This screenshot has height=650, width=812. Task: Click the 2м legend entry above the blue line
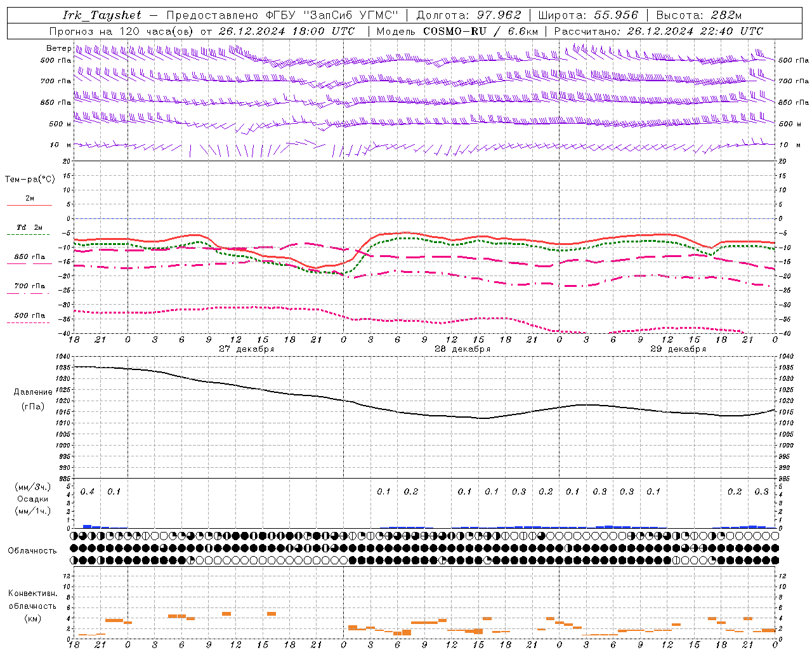[30, 199]
